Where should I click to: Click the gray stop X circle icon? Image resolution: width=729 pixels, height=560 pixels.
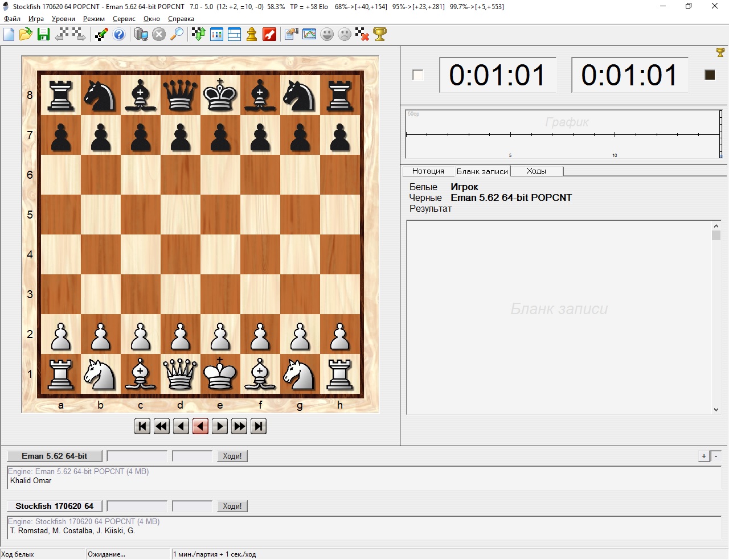click(x=159, y=35)
